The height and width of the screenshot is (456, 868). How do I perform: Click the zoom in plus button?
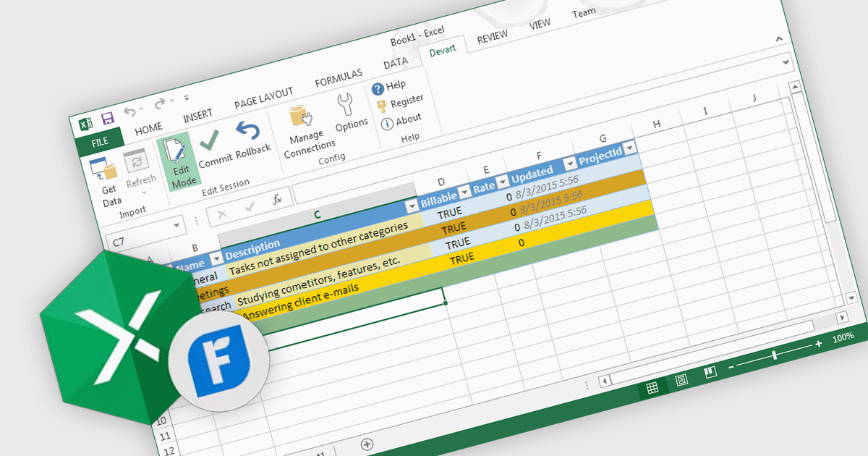[x=818, y=344]
